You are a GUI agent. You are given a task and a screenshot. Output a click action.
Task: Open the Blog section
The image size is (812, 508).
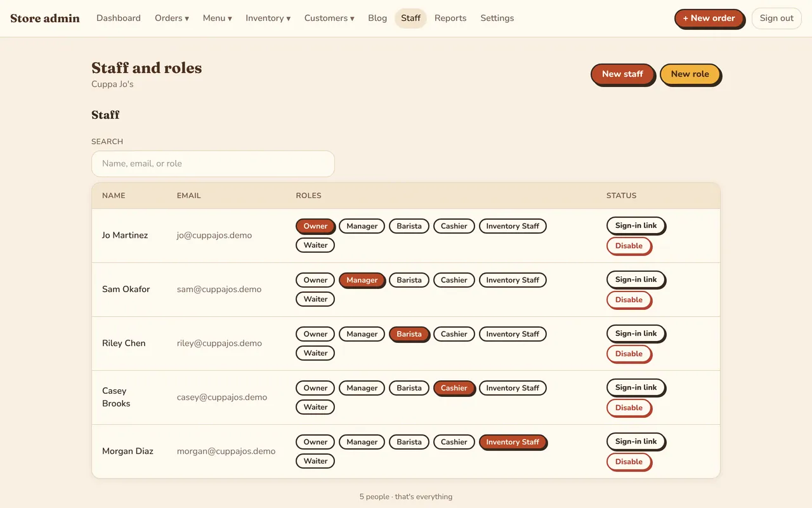coord(377,18)
